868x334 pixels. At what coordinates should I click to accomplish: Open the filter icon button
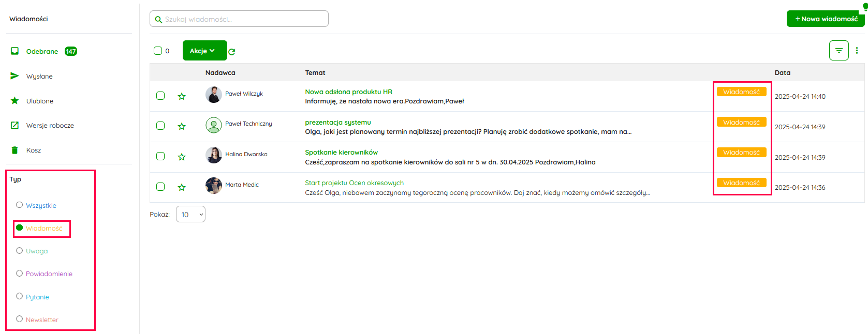[838, 51]
